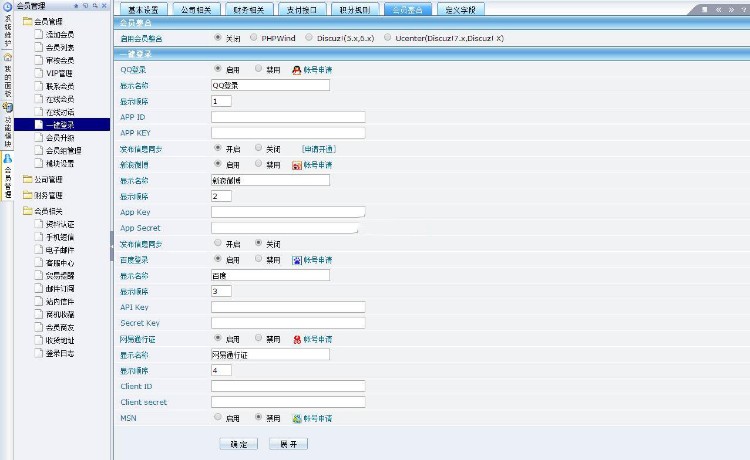Click the folder icon of 公司管理

click(x=27, y=179)
